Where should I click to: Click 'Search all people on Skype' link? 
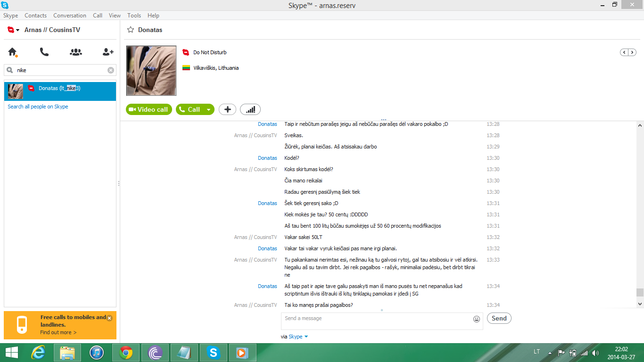(38, 107)
